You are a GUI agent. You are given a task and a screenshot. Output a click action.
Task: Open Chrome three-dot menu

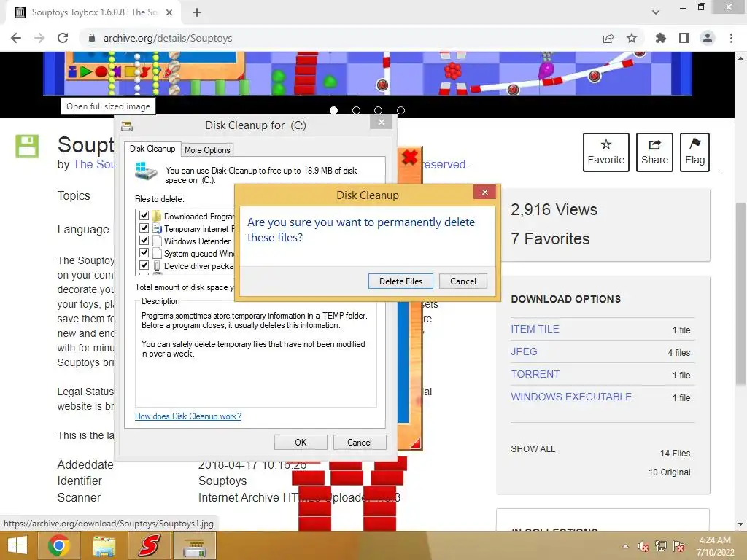(x=731, y=38)
